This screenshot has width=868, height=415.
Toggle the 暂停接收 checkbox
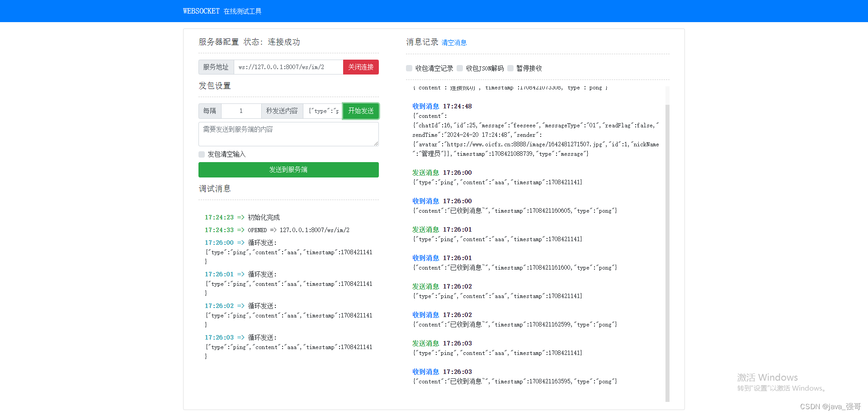point(510,68)
